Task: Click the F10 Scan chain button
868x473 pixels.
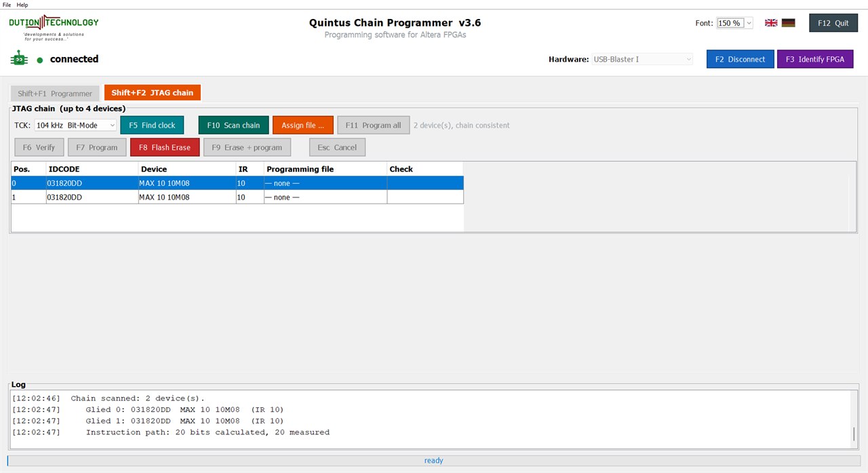Action: pyautogui.click(x=234, y=125)
